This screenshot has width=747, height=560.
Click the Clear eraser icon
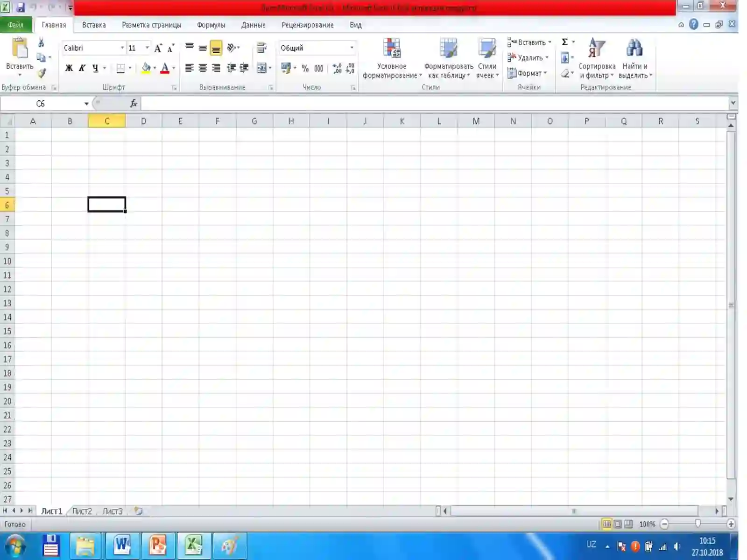click(565, 73)
